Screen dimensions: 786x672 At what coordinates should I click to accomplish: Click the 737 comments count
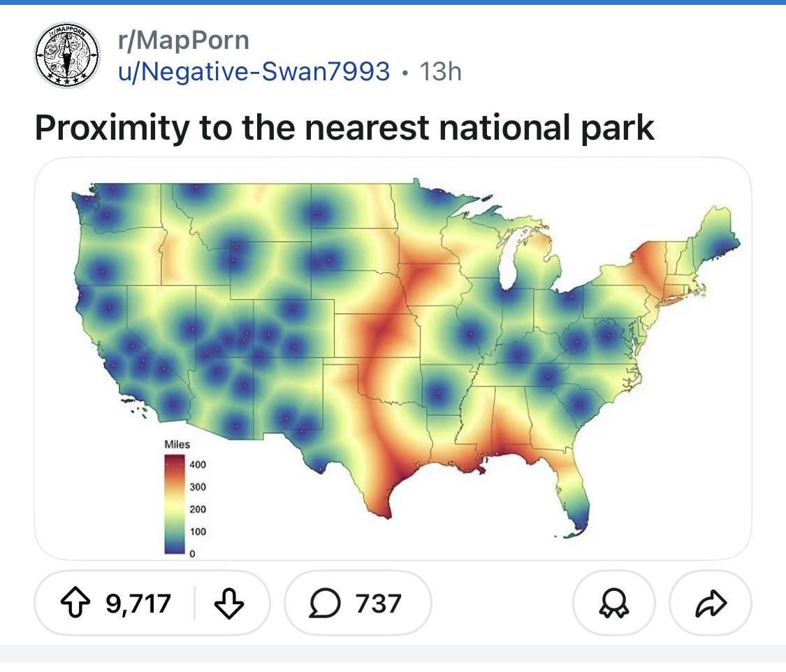(x=378, y=602)
